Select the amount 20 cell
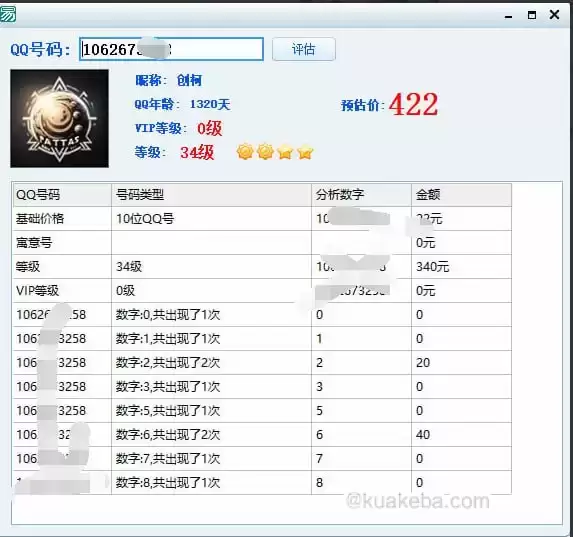Screen dimensions: 573x537 click(462, 363)
